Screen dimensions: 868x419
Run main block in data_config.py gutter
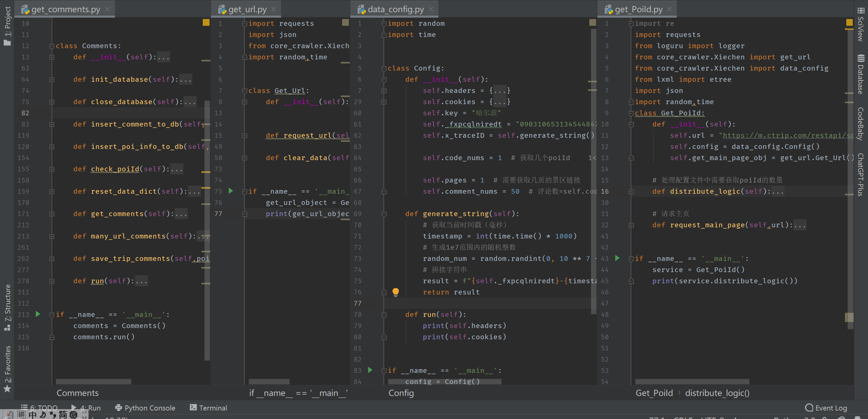click(370, 370)
